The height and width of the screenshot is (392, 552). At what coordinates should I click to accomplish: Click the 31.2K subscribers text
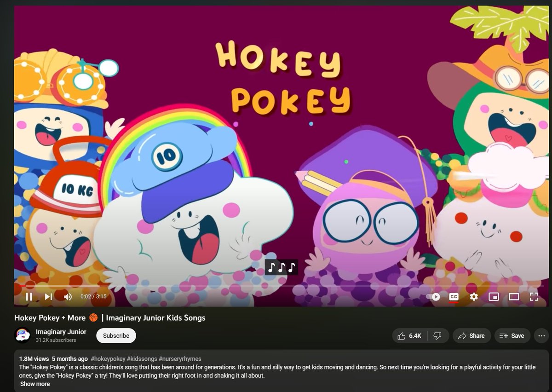pyautogui.click(x=56, y=340)
